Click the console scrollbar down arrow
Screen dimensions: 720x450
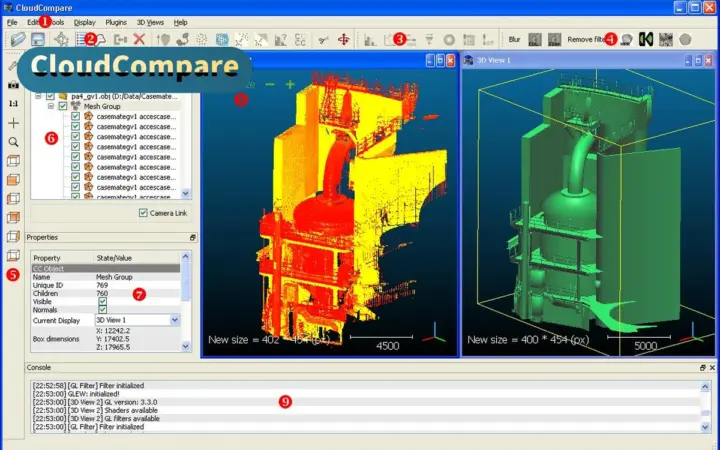705,428
